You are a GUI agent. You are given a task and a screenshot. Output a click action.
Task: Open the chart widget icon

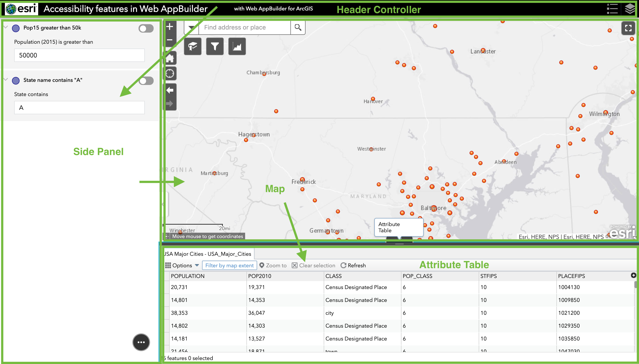point(237,47)
